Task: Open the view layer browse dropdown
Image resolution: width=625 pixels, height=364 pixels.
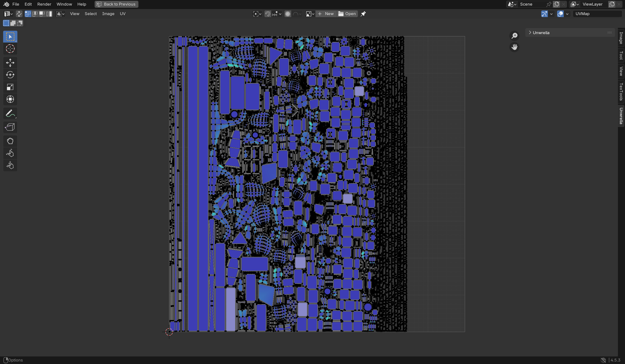Action: click(x=574, y=4)
